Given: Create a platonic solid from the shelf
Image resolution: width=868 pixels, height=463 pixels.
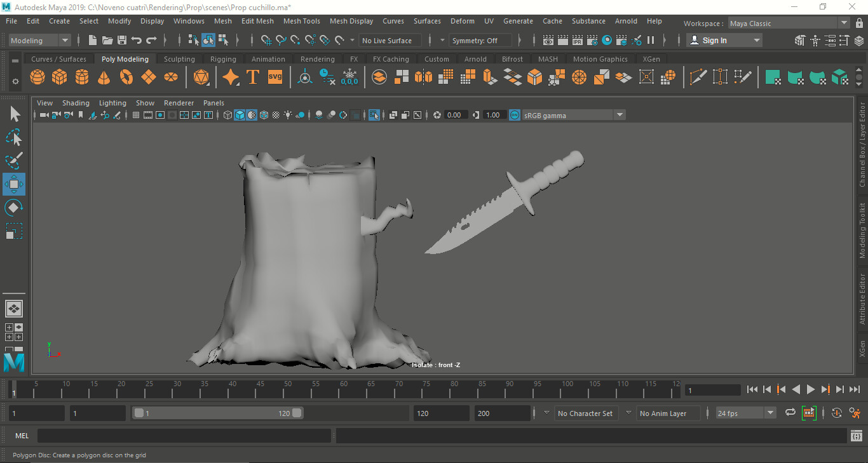Looking at the screenshot, I should 202,77.
